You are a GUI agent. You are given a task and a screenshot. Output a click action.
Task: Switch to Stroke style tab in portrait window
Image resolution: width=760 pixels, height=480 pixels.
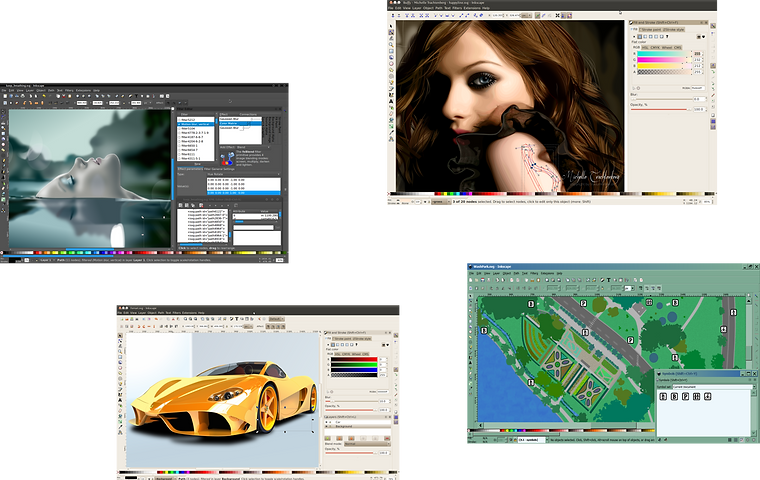[x=674, y=30]
